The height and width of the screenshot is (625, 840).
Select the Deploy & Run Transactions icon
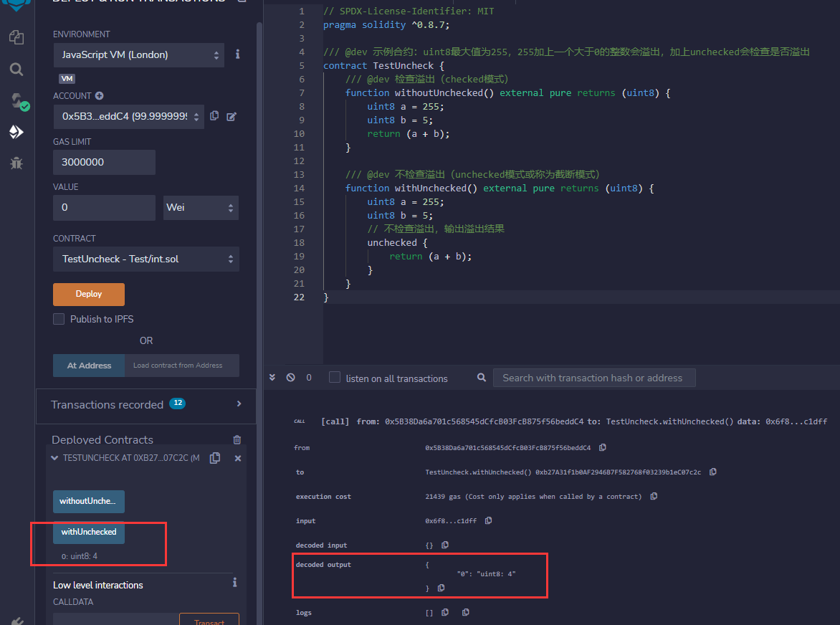click(16, 132)
